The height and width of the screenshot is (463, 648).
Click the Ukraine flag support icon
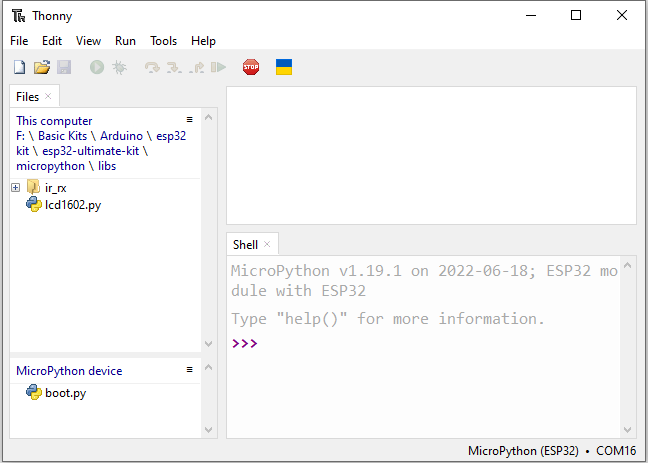284,67
